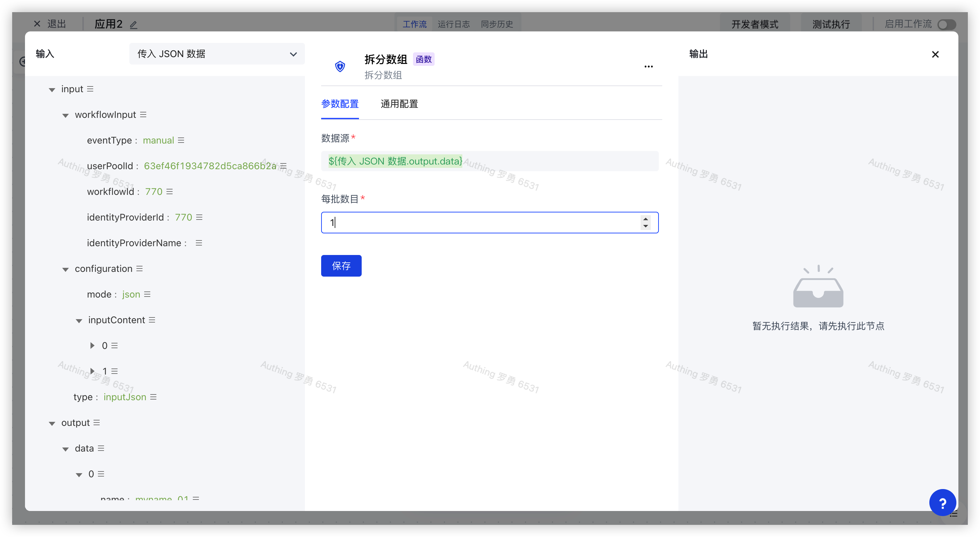The width and height of the screenshot is (980, 537).
Task: Click the shield icon of 拆分数组 node
Action: (x=340, y=67)
